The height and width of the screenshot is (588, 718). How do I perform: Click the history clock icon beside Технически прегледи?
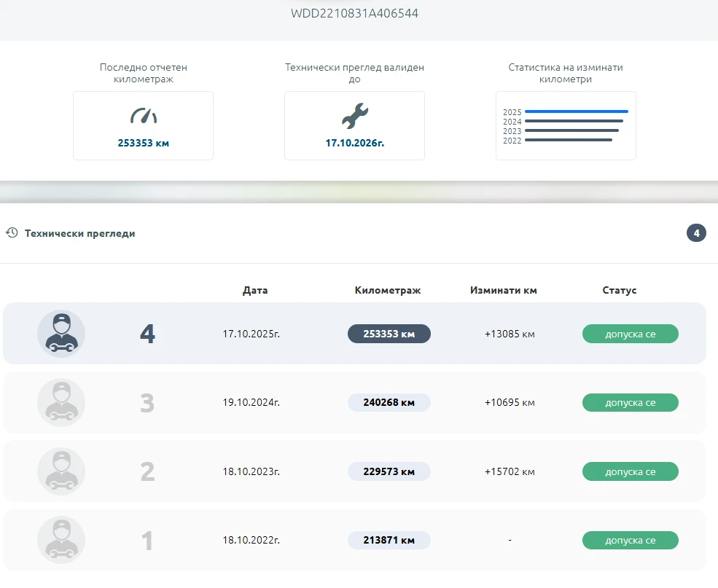pyautogui.click(x=12, y=233)
